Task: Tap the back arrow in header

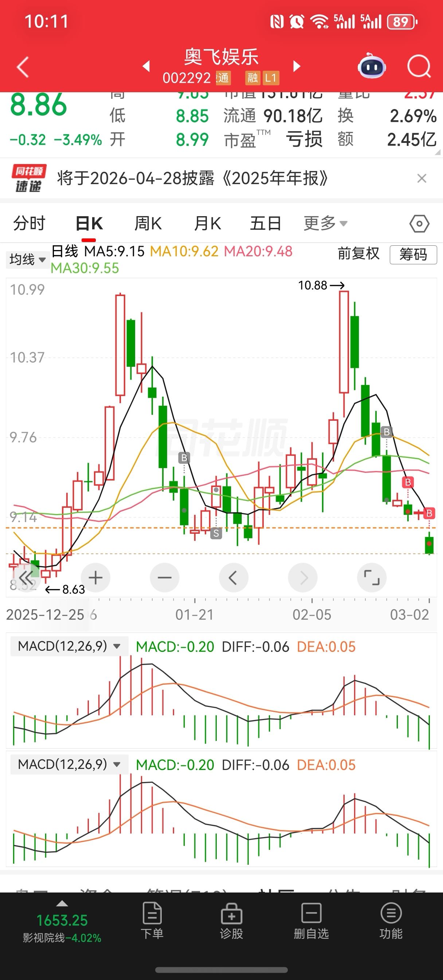Action: point(23,67)
